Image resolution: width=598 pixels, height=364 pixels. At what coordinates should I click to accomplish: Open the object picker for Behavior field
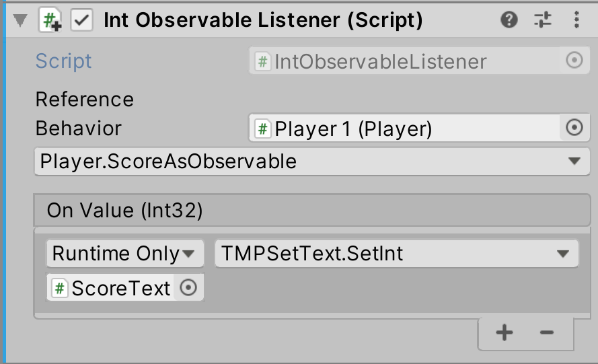[x=574, y=128]
